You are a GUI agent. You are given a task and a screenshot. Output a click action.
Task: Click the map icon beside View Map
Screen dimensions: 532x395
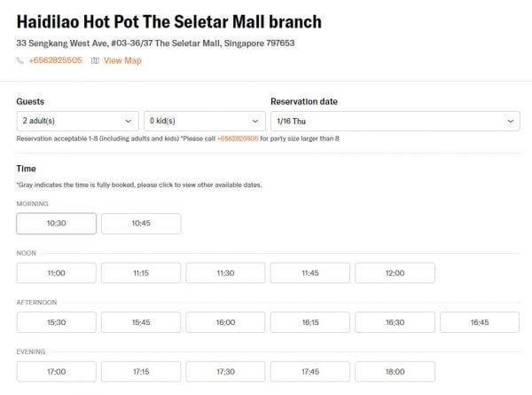pyautogui.click(x=95, y=60)
